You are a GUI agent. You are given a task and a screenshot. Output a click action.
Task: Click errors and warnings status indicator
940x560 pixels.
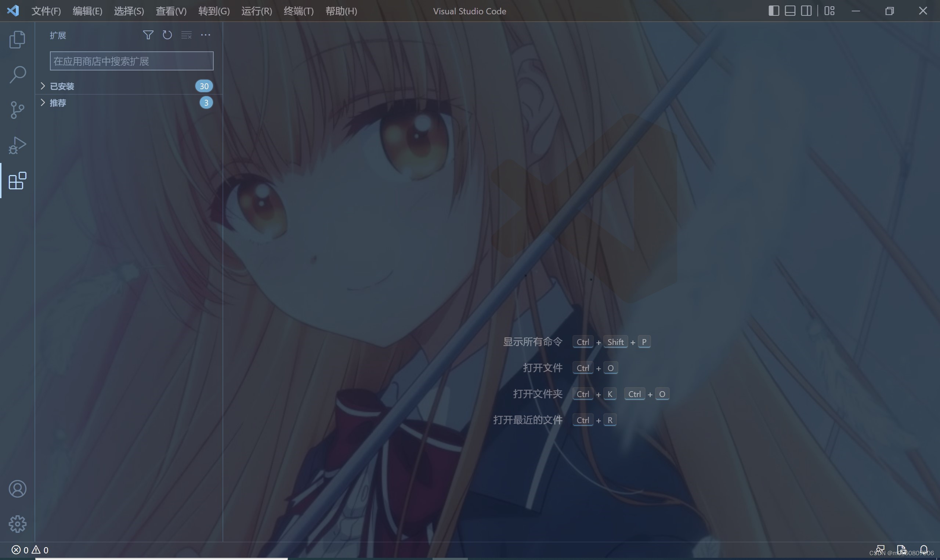tap(30, 550)
